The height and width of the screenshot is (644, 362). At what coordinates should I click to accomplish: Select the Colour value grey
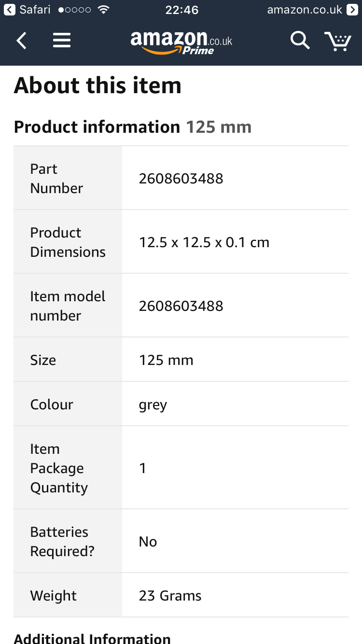pyautogui.click(x=153, y=405)
